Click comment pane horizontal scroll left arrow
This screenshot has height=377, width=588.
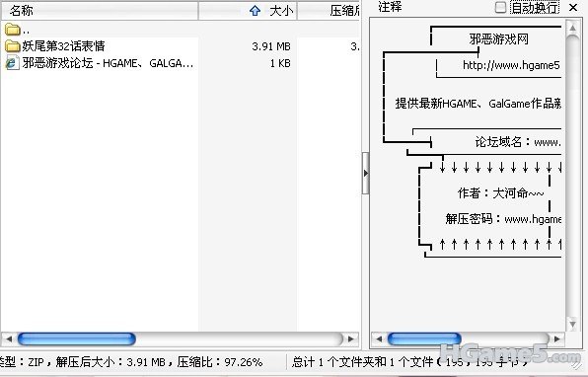[379, 339]
